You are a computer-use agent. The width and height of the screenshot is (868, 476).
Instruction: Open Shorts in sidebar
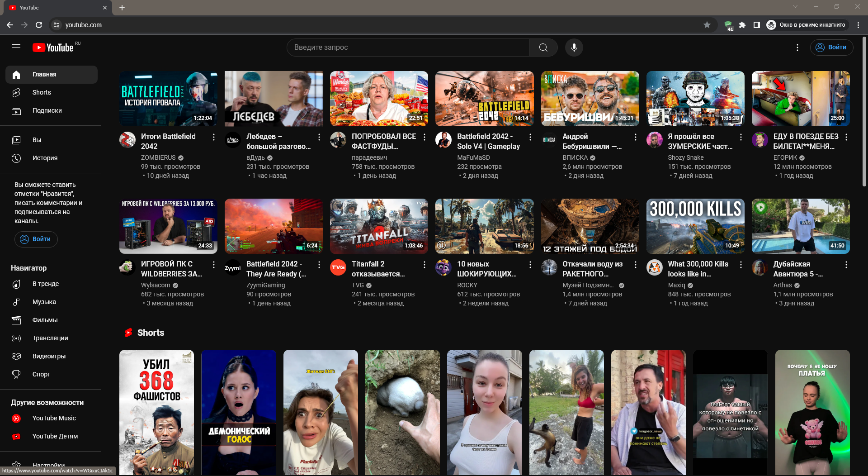click(52, 93)
